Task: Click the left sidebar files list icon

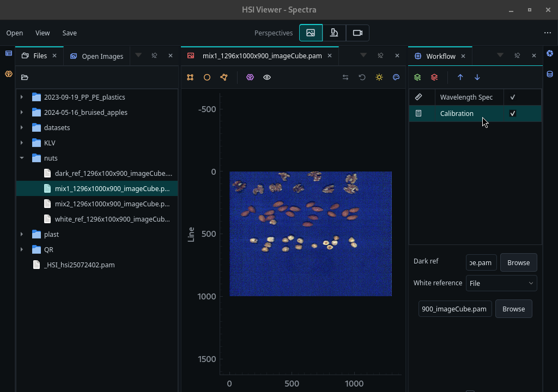Action: click(x=9, y=53)
